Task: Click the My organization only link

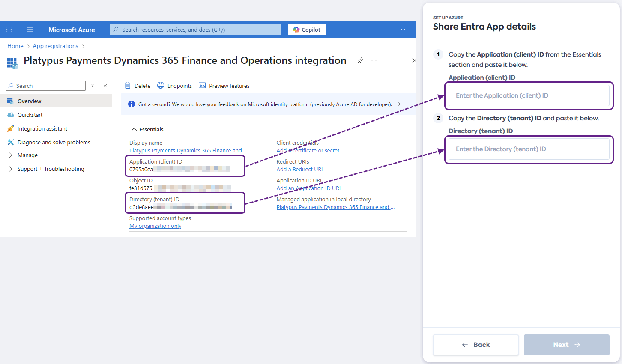Action: pos(155,226)
